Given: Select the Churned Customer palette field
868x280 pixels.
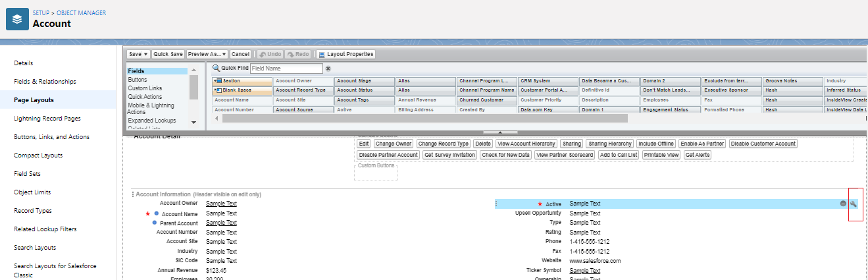Looking at the screenshot, I should (x=487, y=100).
